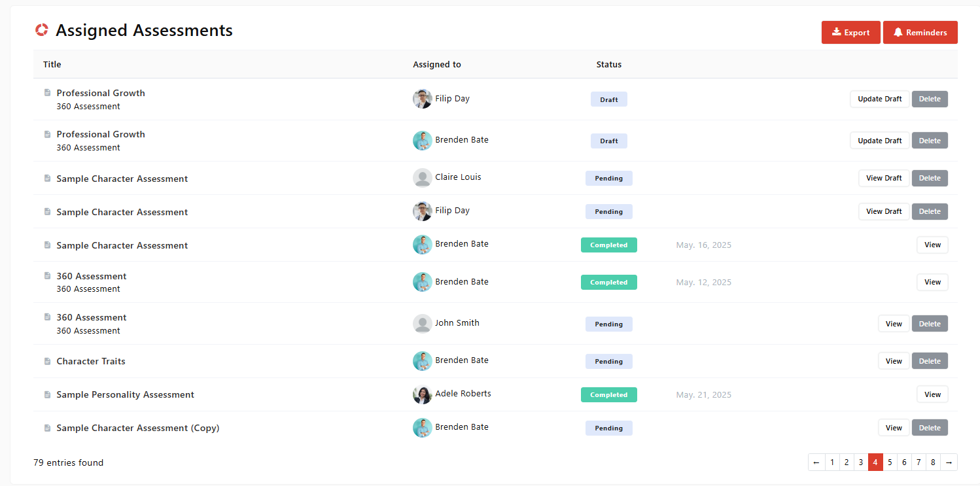Go to the previous page arrow
This screenshot has height=486, width=980.
point(816,462)
